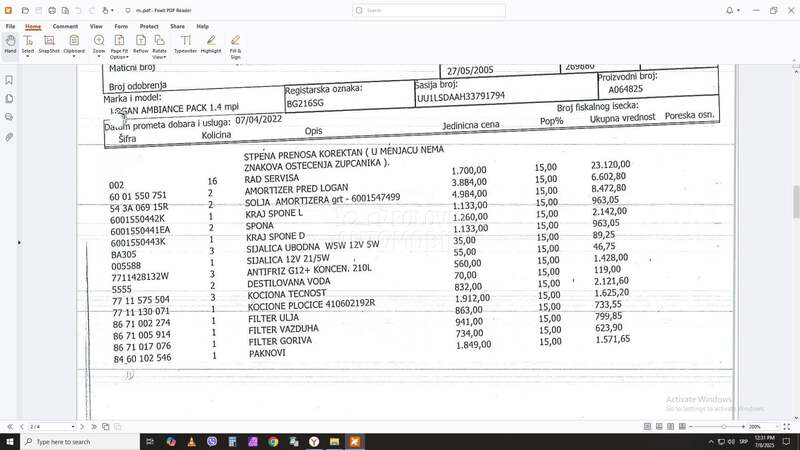Viewport: 800px width, 450px height.
Task: Click 'RAD SERVISA' description row
Action: 271,179
